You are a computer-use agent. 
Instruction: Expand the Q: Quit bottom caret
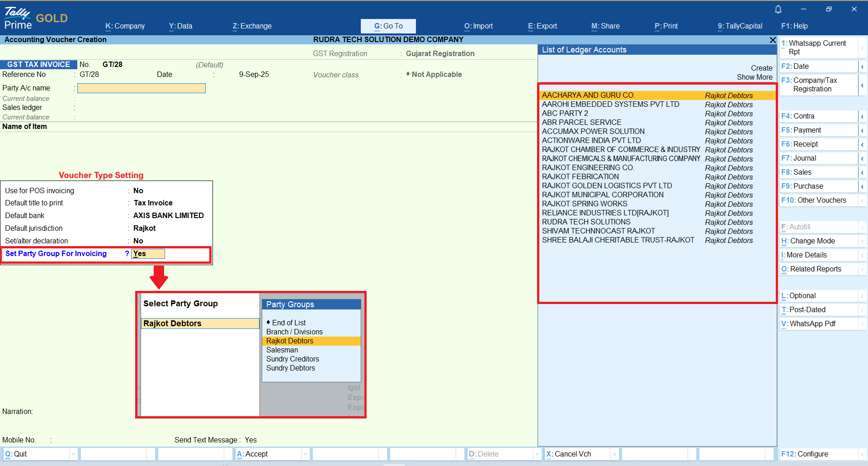point(73,454)
